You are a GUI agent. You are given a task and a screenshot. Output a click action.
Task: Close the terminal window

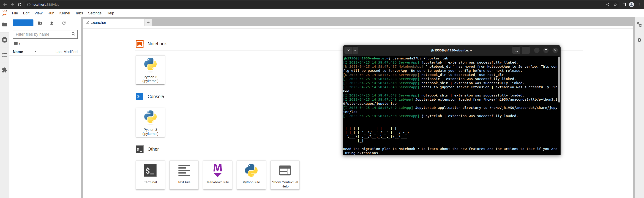(x=555, y=51)
